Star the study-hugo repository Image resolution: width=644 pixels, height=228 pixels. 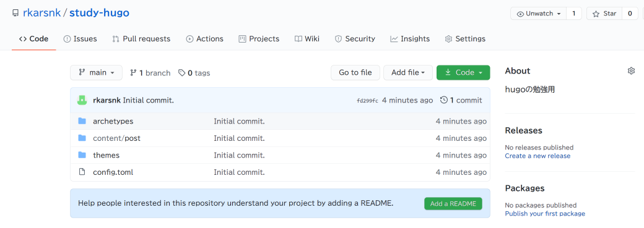[604, 14]
